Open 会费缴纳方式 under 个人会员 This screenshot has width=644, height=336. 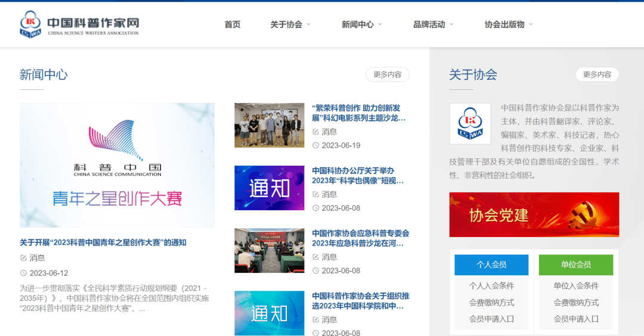tap(491, 303)
